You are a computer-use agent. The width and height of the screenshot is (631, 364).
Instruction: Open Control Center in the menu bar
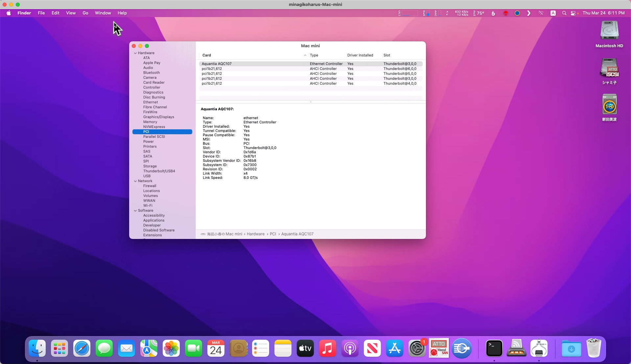click(x=573, y=13)
